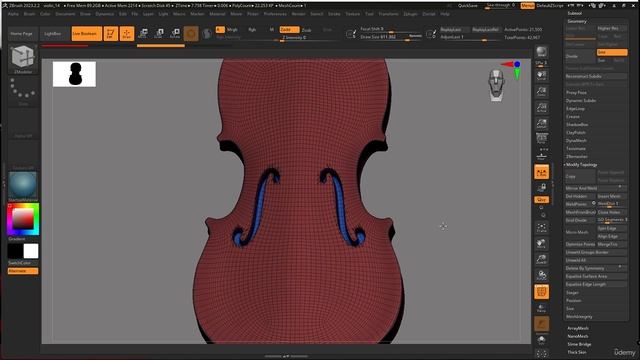Viewport: 640px width, 360px height.
Task: Enable M material mode
Action: (x=271, y=30)
